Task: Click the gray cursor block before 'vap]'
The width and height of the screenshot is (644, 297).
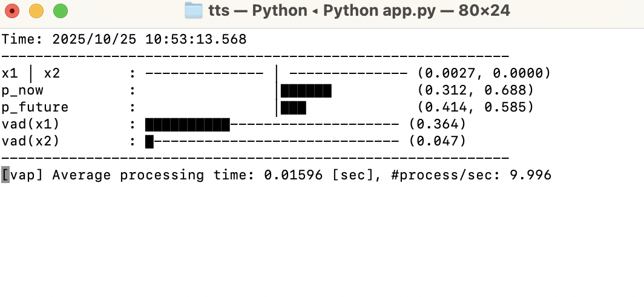Action: point(5,175)
